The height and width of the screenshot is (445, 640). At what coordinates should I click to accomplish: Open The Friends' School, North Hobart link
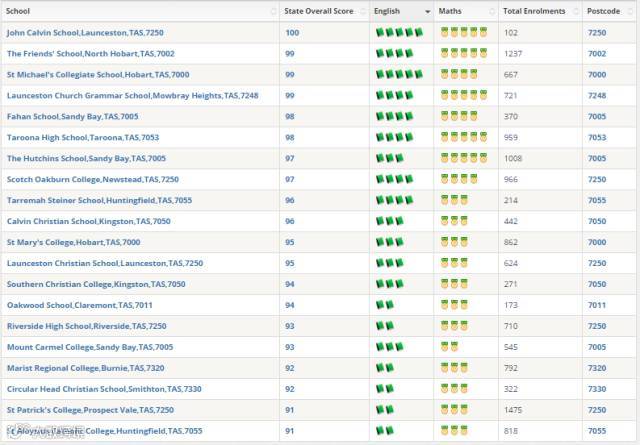(91, 53)
